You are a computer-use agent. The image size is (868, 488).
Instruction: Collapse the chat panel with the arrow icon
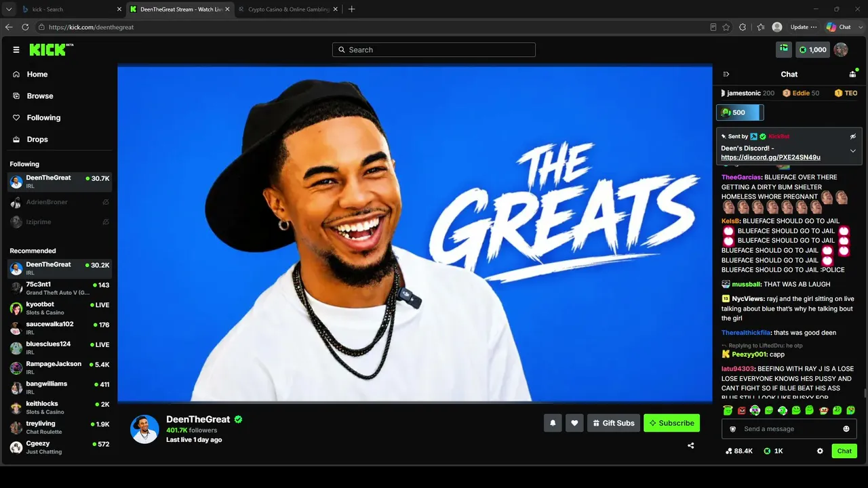coord(726,75)
